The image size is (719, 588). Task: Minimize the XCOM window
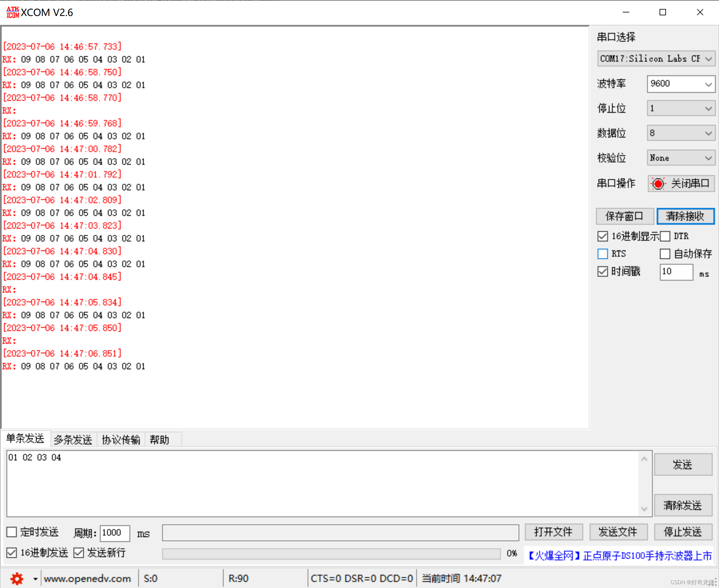[x=626, y=12]
